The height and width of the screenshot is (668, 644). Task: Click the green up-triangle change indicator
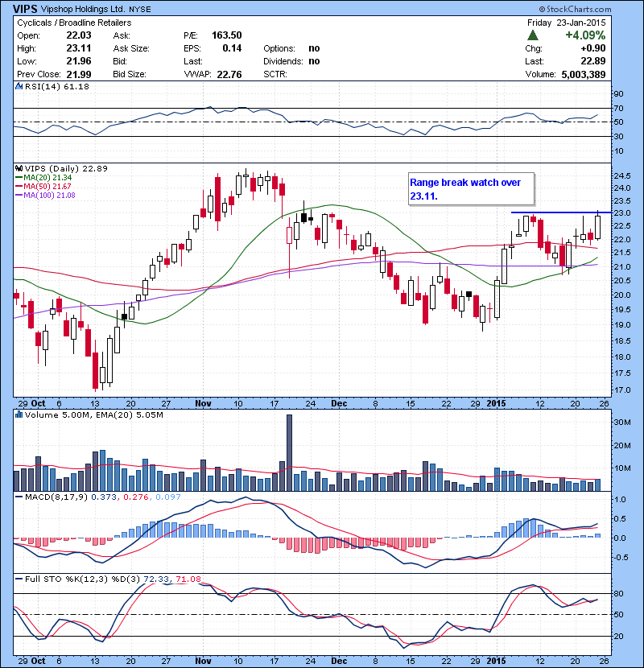pyautogui.click(x=533, y=35)
